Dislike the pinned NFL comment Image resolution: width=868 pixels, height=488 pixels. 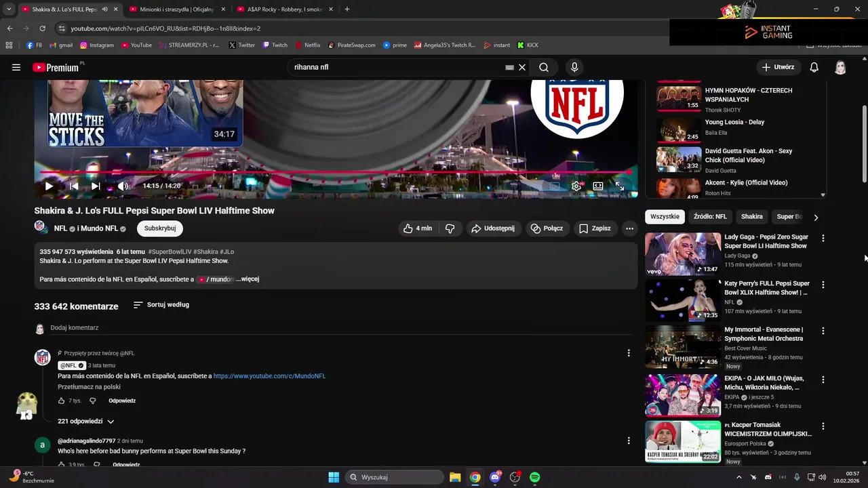93,401
